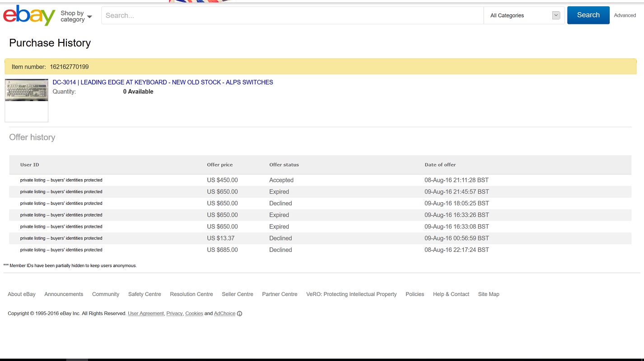Visit the Community footer link

tap(106, 294)
